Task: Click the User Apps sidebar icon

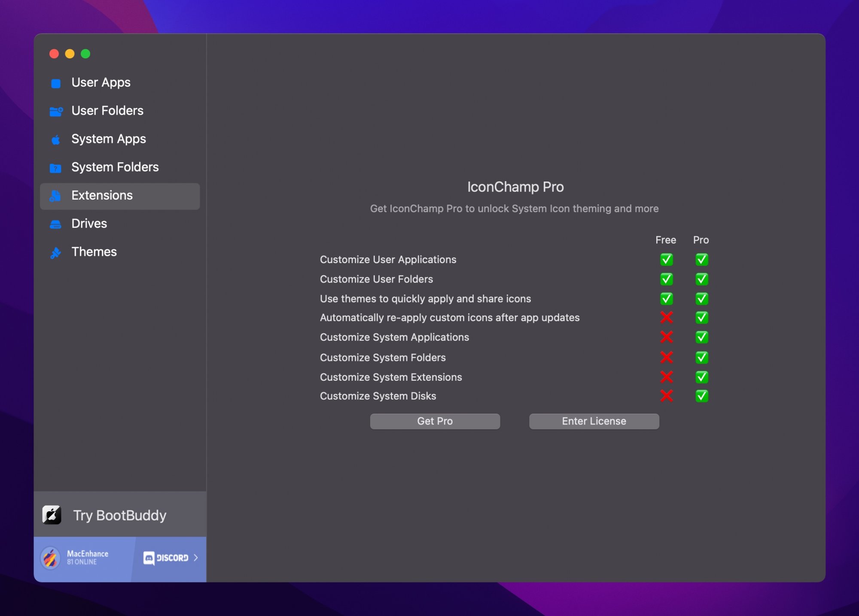Action: click(x=56, y=83)
